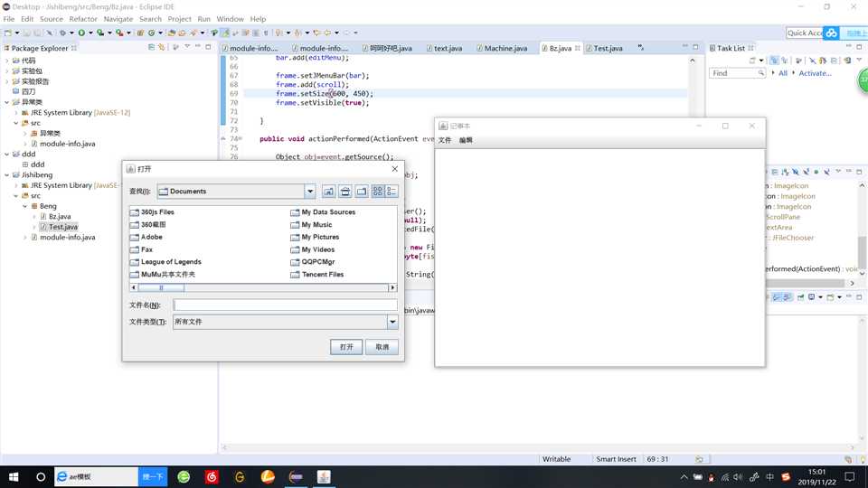Select the Adobe folder

click(146, 237)
